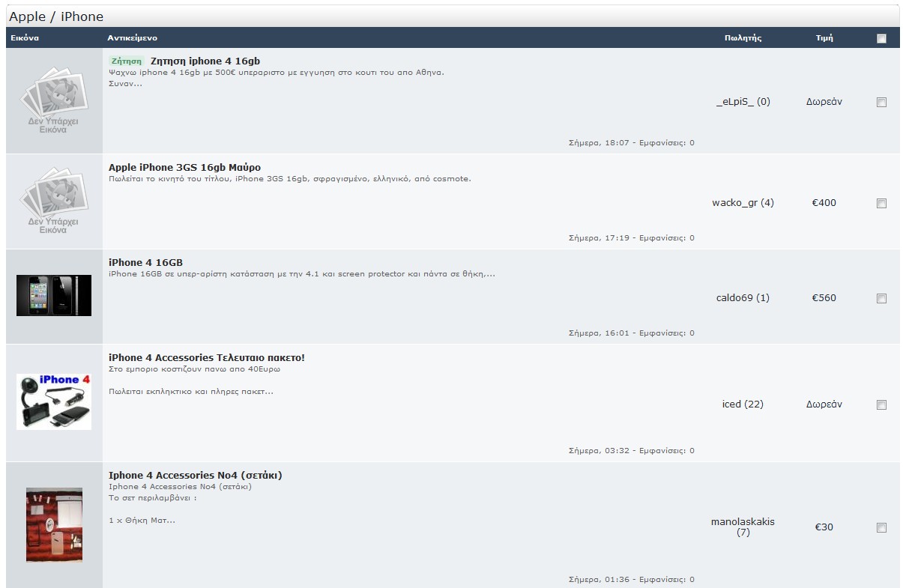This screenshot has width=903, height=588.
Task: Click timestamp Σήμερα, 17:19
Action: [599, 238]
